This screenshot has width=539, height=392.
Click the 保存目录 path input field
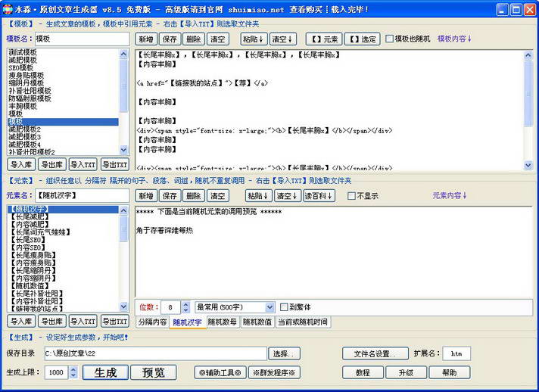click(x=154, y=353)
